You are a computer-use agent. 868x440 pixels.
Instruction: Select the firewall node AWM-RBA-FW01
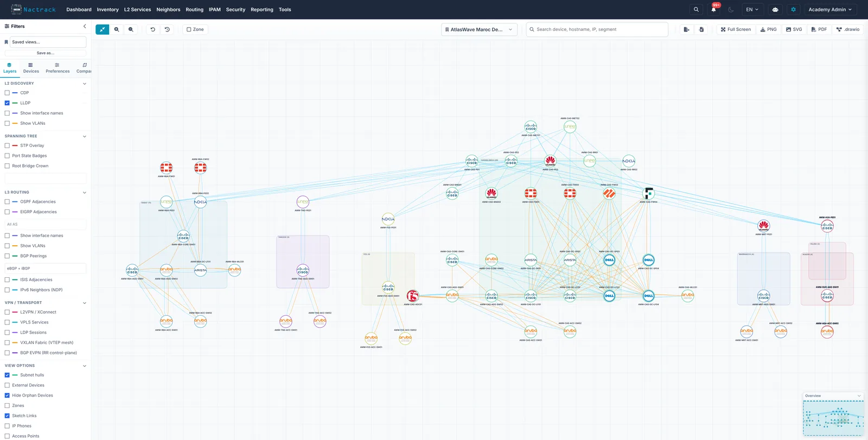tap(166, 168)
